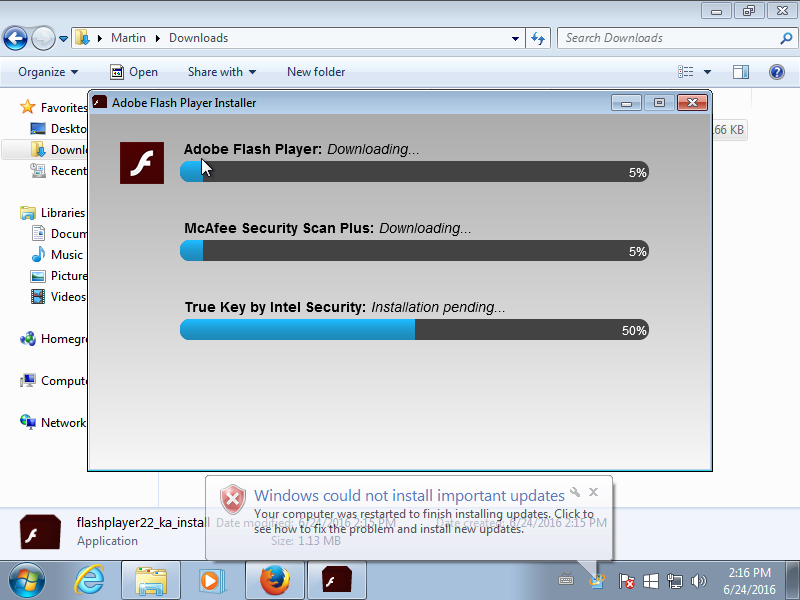Expand the view options dropdown arrow
800x600 pixels.
point(707,72)
